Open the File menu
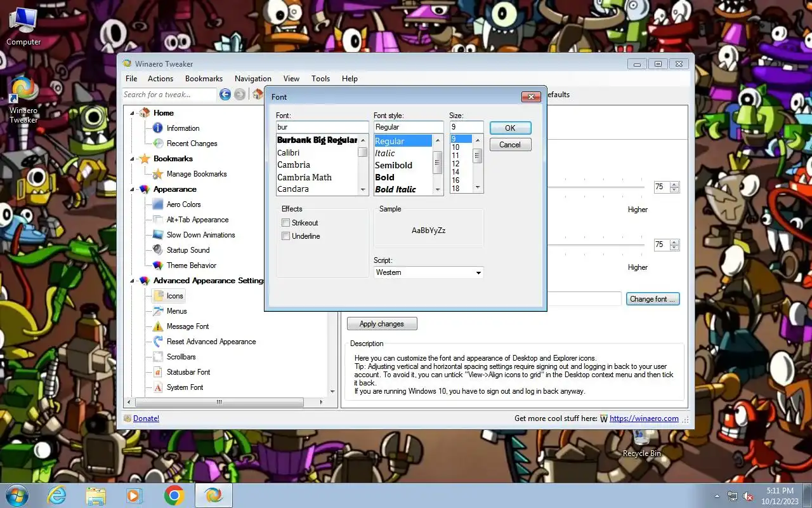Screen dimensions: 812x508 click(131, 79)
